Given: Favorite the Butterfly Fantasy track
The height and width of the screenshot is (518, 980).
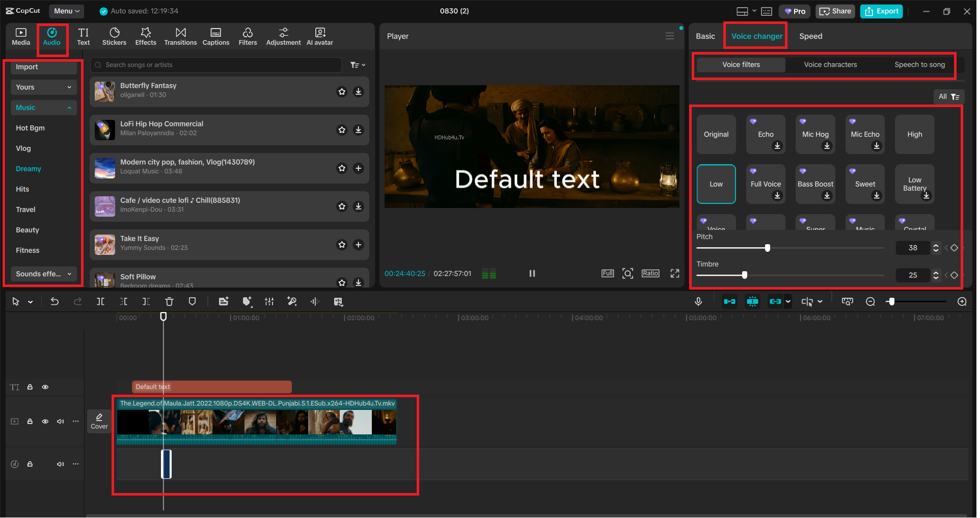Looking at the screenshot, I should 342,92.
